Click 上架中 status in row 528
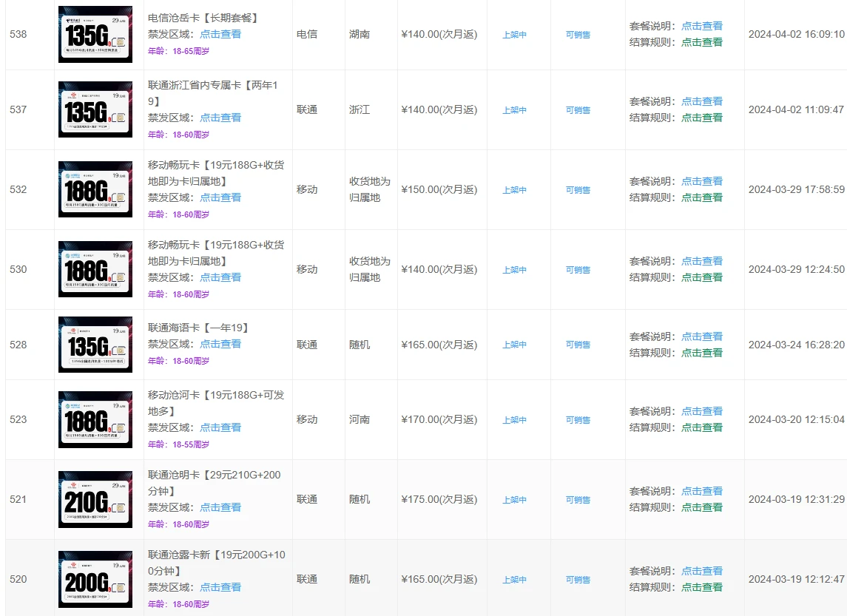The height and width of the screenshot is (616, 847). [514, 345]
